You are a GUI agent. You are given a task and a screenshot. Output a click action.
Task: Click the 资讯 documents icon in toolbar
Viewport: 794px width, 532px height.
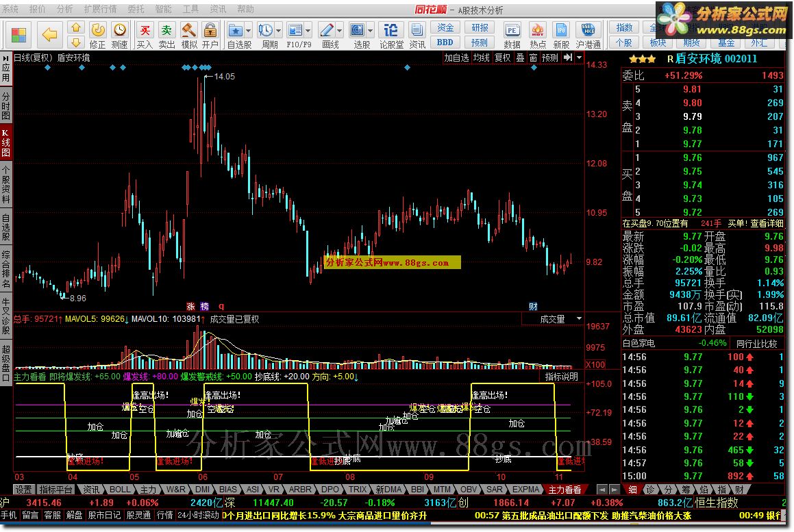tap(417, 30)
